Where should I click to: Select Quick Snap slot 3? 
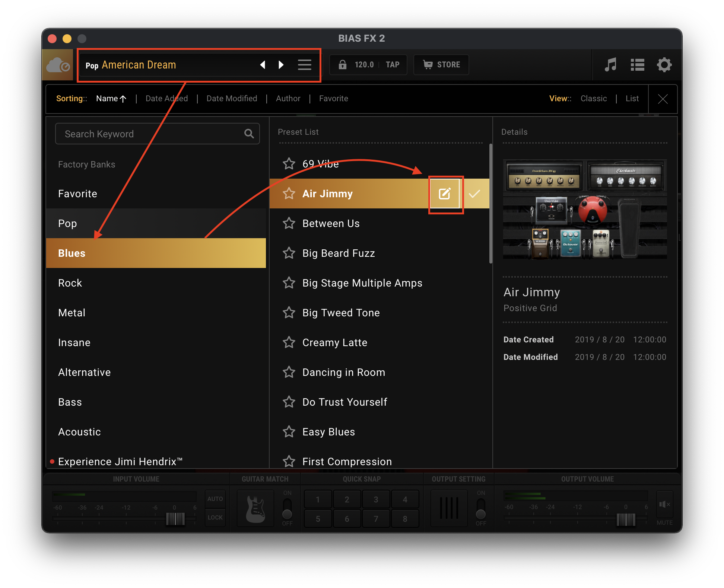tap(376, 499)
